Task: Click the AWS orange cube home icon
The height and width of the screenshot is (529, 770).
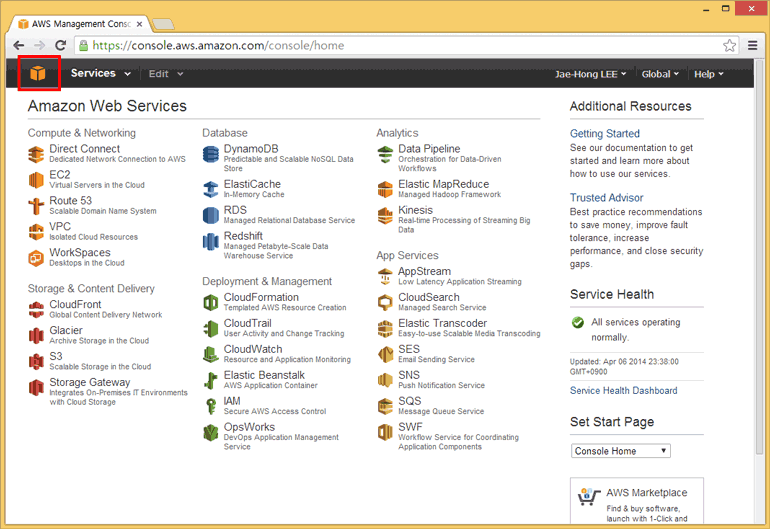Action: [x=39, y=73]
